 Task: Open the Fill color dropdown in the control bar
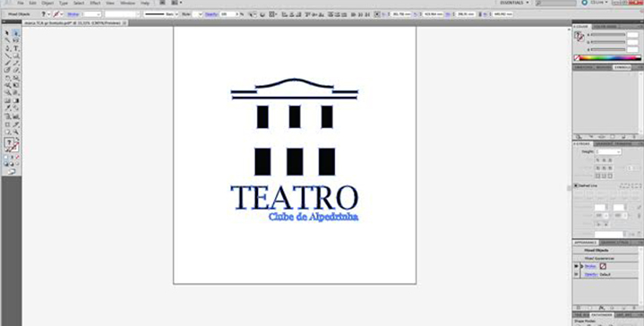pos(48,13)
